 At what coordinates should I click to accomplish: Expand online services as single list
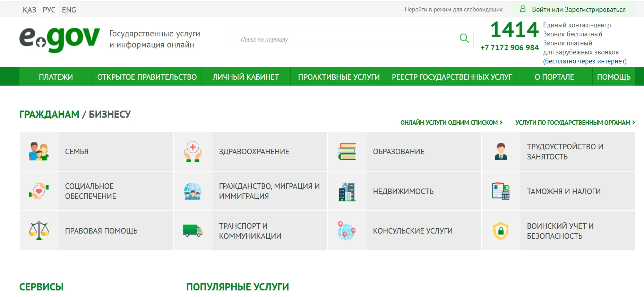tap(451, 123)
